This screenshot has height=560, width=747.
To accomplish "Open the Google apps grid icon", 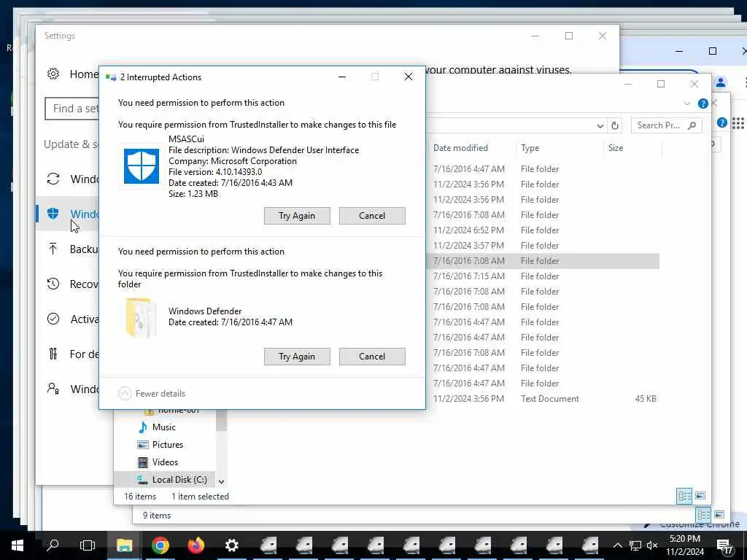I will (738, 123).
